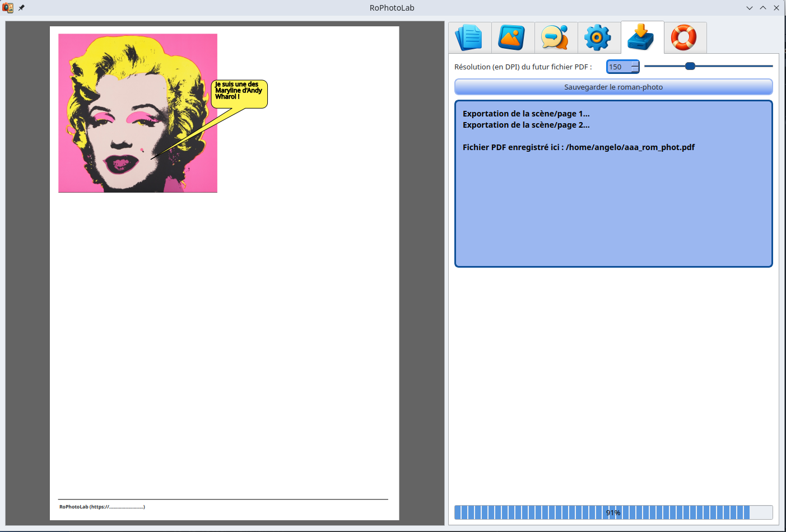Open the pages/documents tab
Viewport: 786px width, 532px height.
469,38
